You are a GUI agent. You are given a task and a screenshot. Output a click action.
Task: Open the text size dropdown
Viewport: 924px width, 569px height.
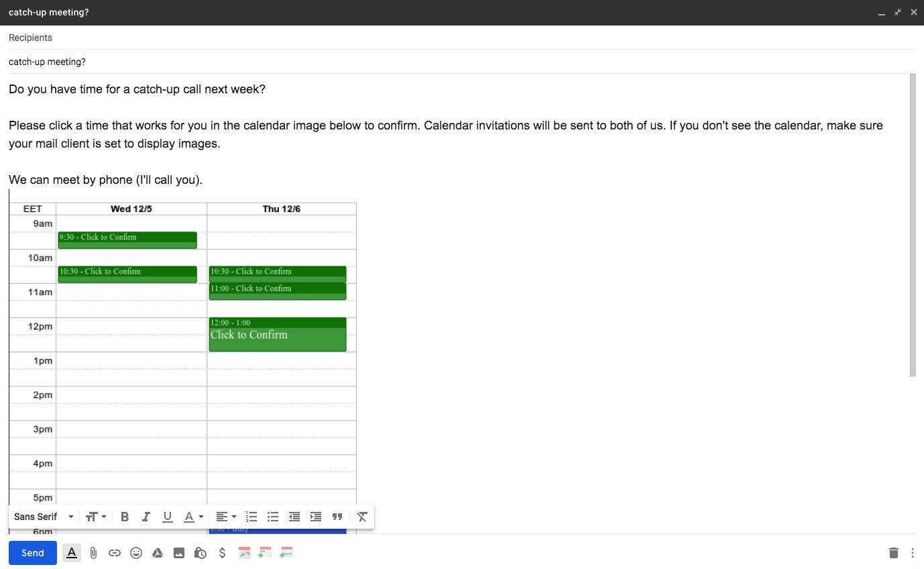[x=96, y=517]
